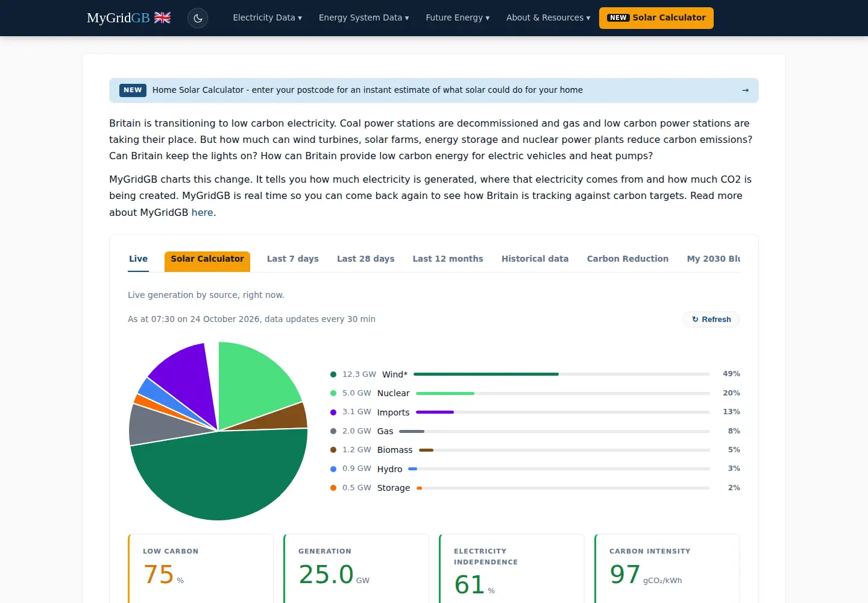The width and height of the screenshot is (868, 603).
Task: Toggle dark mode with the moon icon
Action: (198, 18)
